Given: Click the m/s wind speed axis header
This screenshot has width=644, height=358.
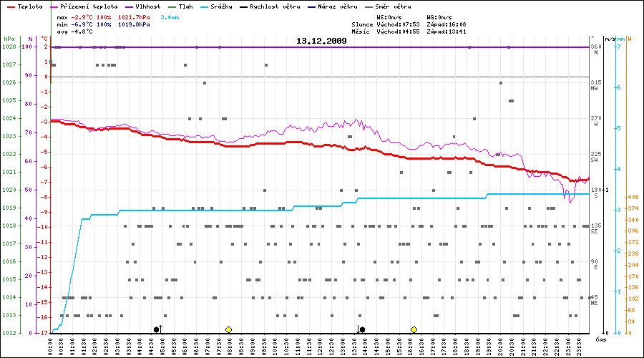Looking at the screenshot, I should (x=609, y=38).
